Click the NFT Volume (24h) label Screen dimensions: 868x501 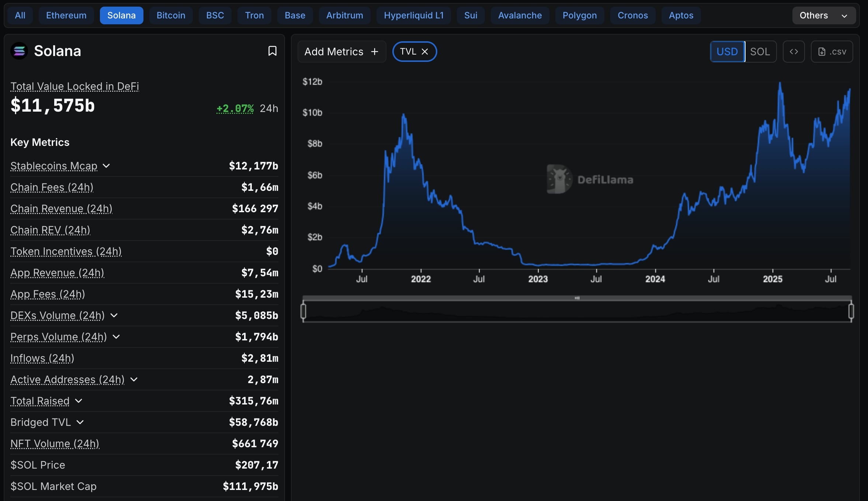click(x=55, y=444)
